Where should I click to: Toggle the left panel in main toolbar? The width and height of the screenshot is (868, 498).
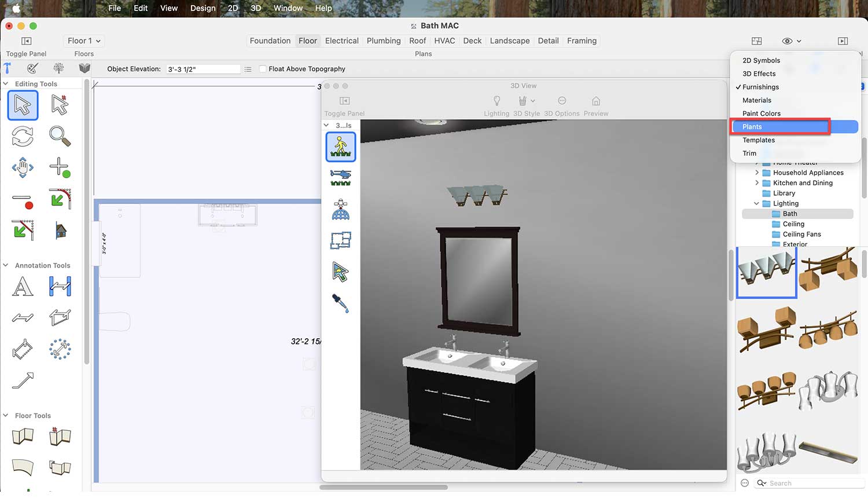pyautogui.click(x=26, y=41)
